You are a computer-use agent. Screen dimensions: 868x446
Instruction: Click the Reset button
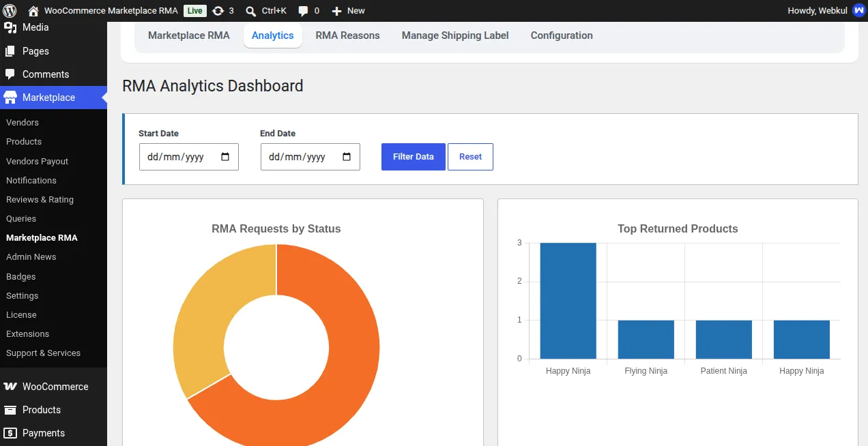pyautogui.click(x=470, y=157)
